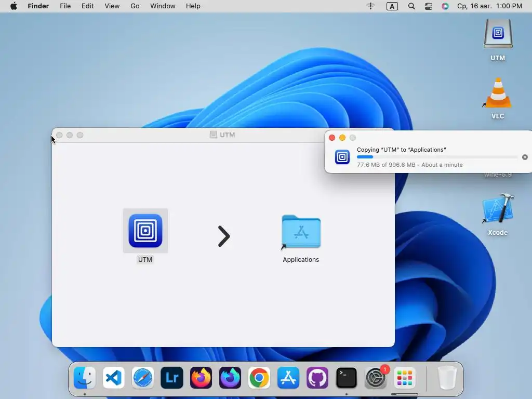The height and width of the screenshot is (399, 532).
Task: Open the Help menu
Action: pos(193,6)
